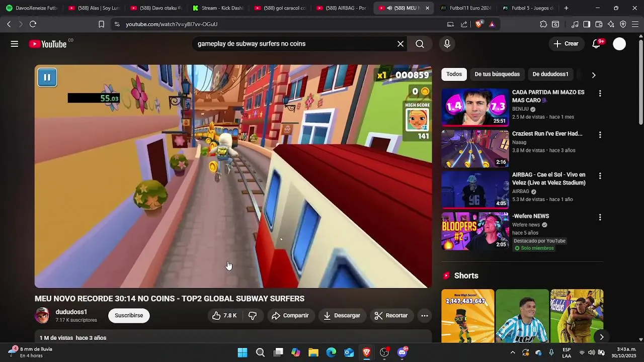
Task: Open Brave Rewards triangle icon
Action: (x=492, y=24)
